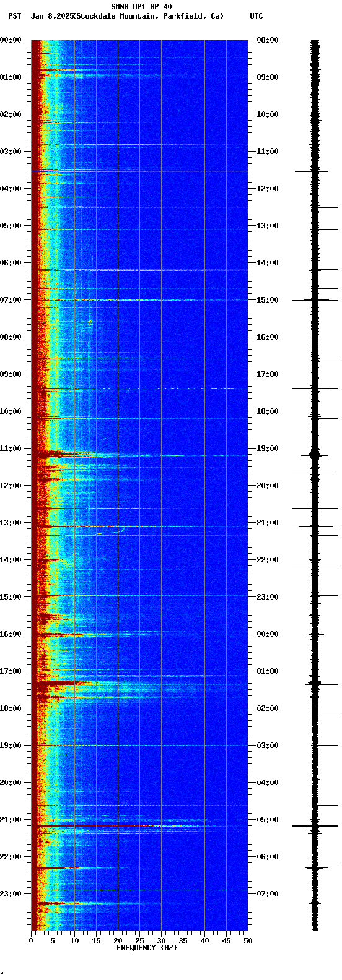Image resolution: width=342 pixels, height=980 pixels.
Task: Click the PST axis label "11:00"
Action: click(11, 449)
